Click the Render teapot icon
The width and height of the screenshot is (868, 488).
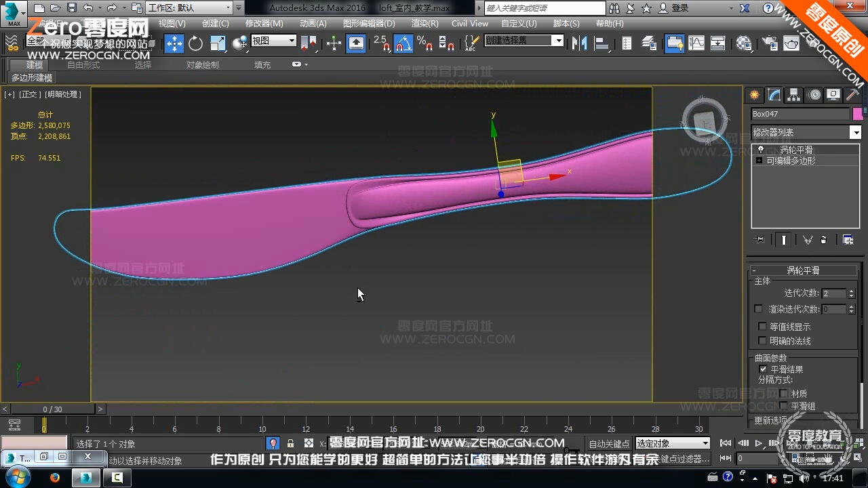pyautogui.click(x=791, y=43)
